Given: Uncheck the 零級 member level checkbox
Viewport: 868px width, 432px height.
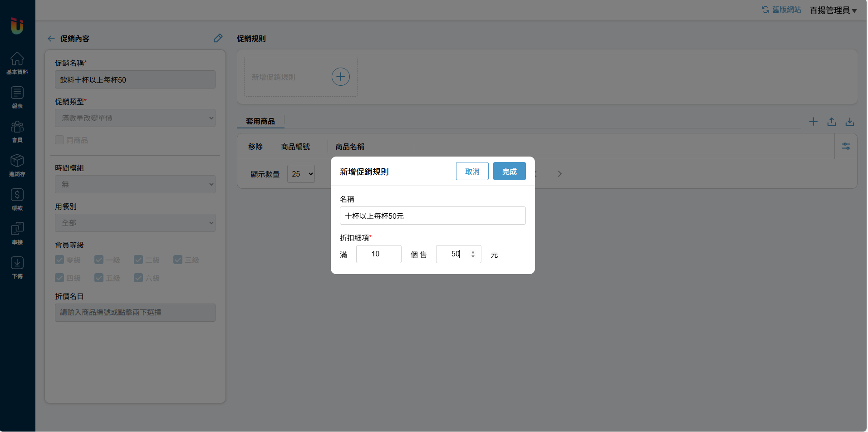Looking at the screenshot, I should click(59, 260).
